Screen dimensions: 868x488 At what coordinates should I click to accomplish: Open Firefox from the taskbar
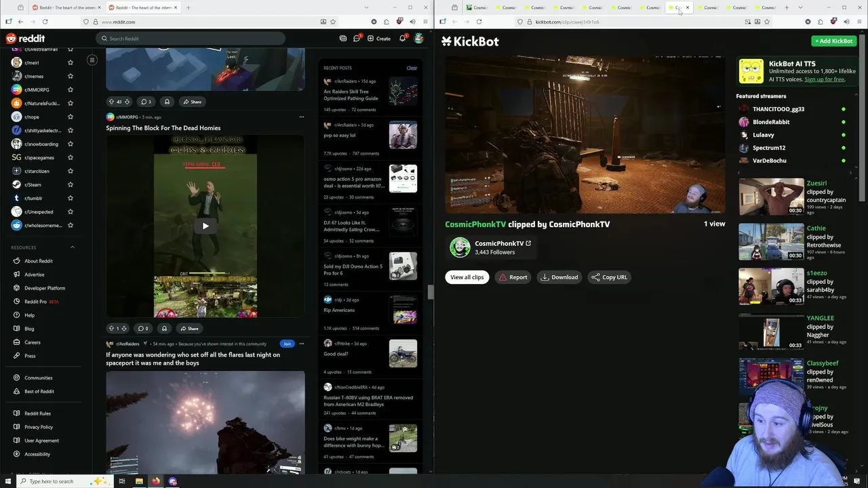pos(156,481)
